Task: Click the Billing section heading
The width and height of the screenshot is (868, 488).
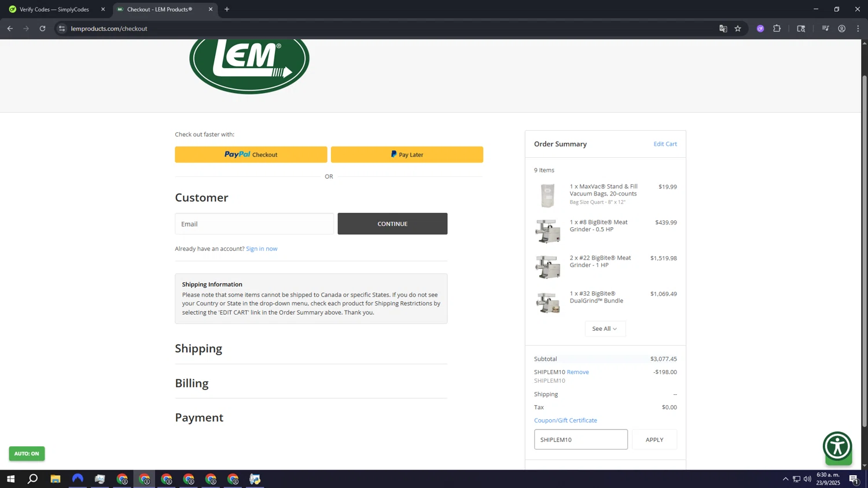Action: pyautogui.click(x=192, y=383)
